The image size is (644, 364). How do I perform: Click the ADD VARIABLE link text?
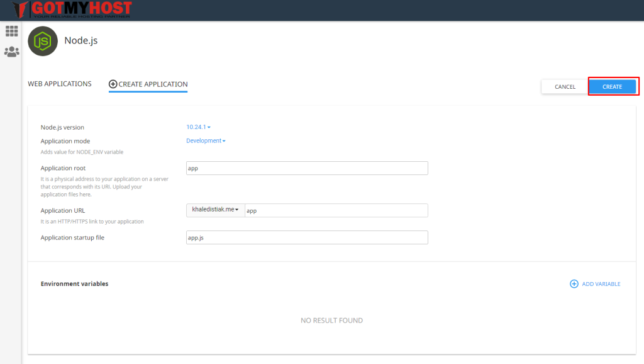601,284
